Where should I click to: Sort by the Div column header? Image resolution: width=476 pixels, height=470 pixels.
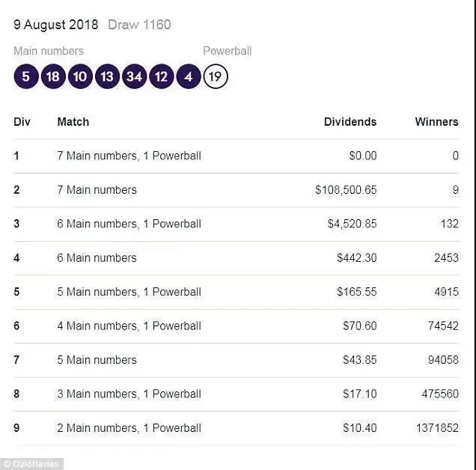click(22, 121)
